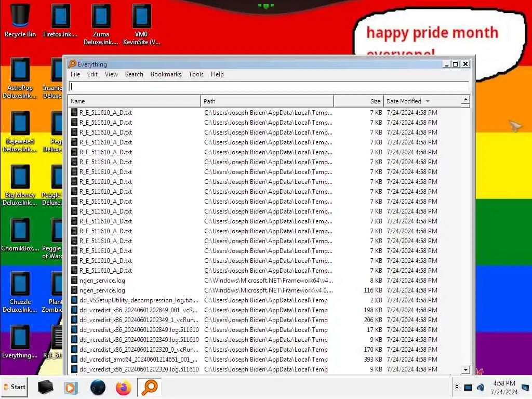Open the Bookmarks menu
The height and width of the screenshot is (399, 532).
[x=166, y=74]
